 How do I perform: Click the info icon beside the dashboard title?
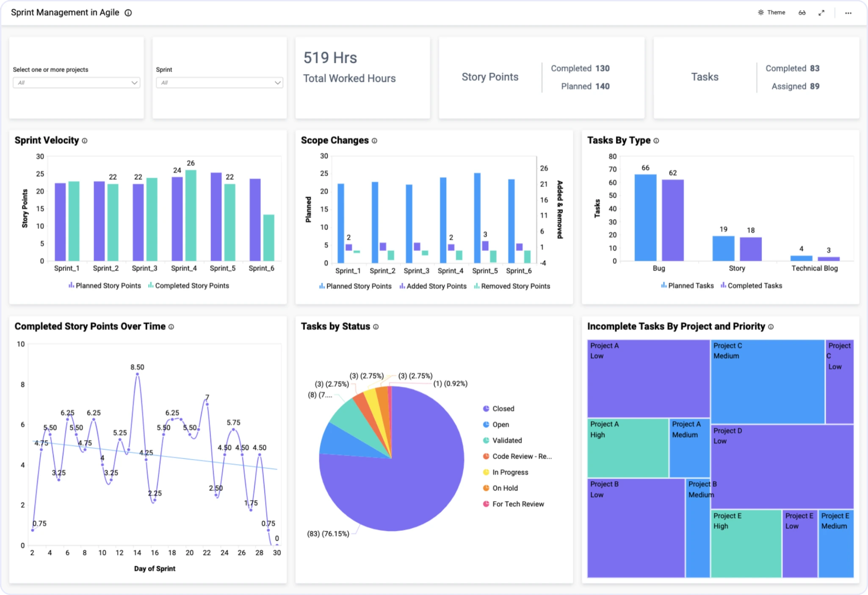(128, 13)
